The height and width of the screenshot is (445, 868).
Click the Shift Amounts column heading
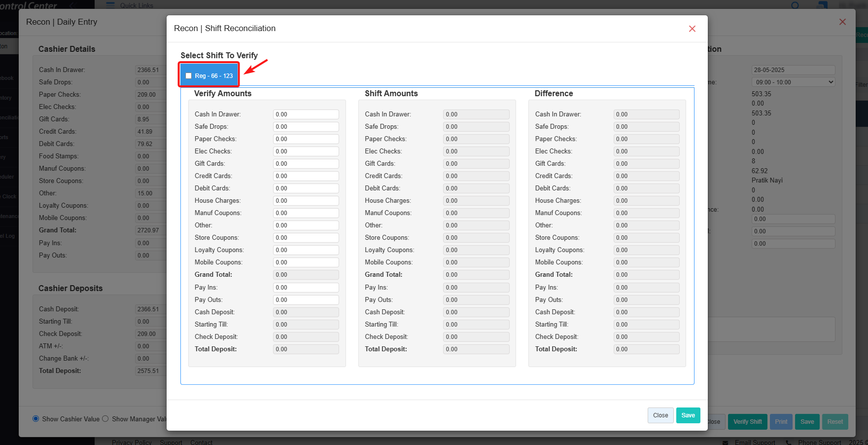[x=391, y=94]
